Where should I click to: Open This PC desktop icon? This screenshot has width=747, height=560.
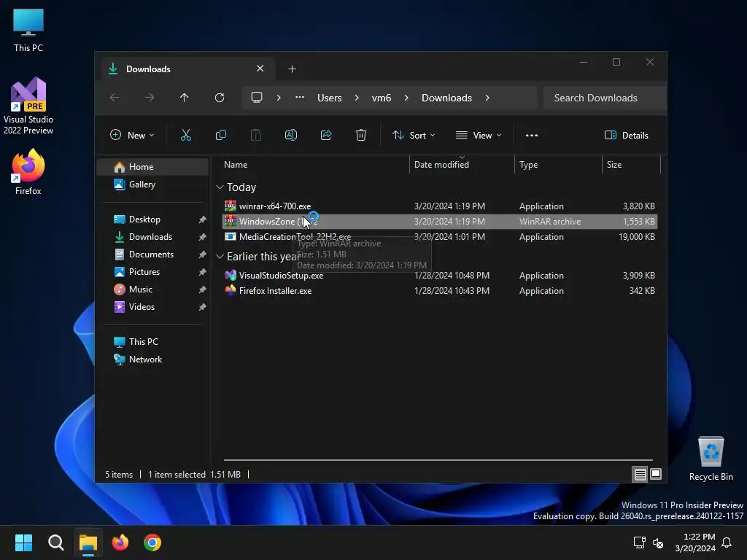[28, 30]
